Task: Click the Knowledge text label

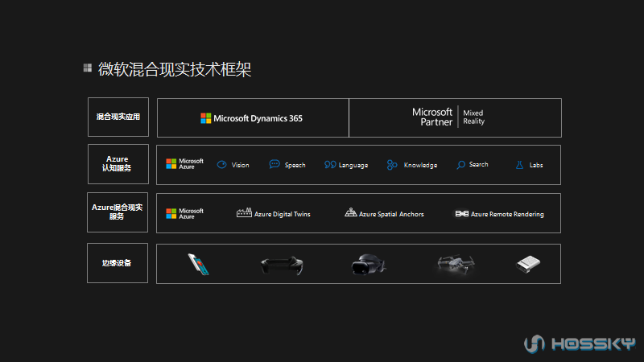Action: point(420,165)
